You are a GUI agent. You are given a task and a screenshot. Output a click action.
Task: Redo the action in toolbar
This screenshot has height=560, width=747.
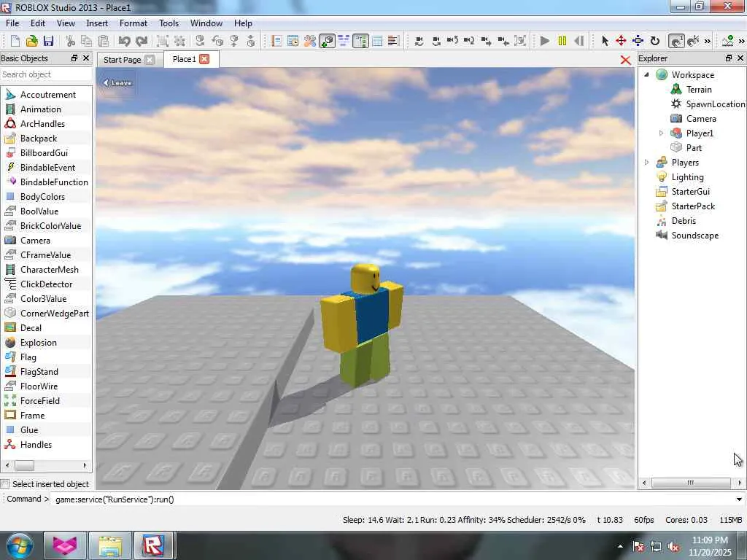141,41
